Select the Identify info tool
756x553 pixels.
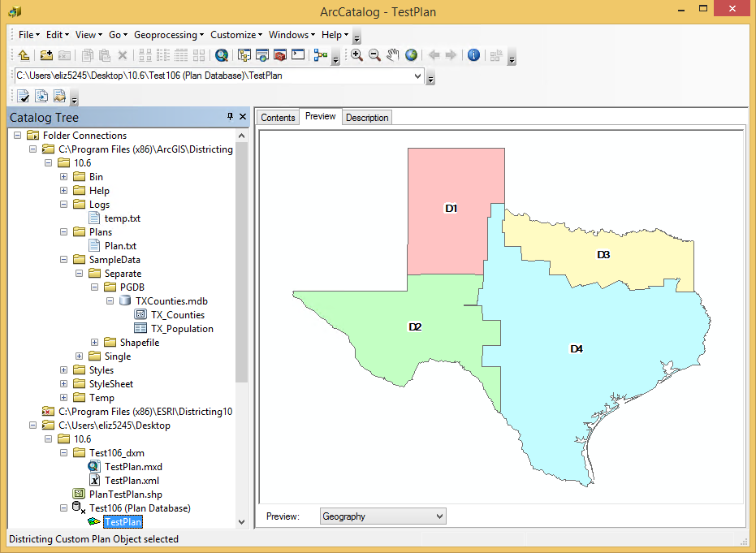(474, 55)
